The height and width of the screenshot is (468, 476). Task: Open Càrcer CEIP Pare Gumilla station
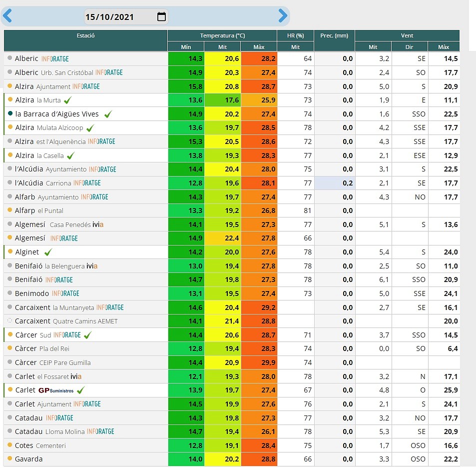tap(53, 362)
